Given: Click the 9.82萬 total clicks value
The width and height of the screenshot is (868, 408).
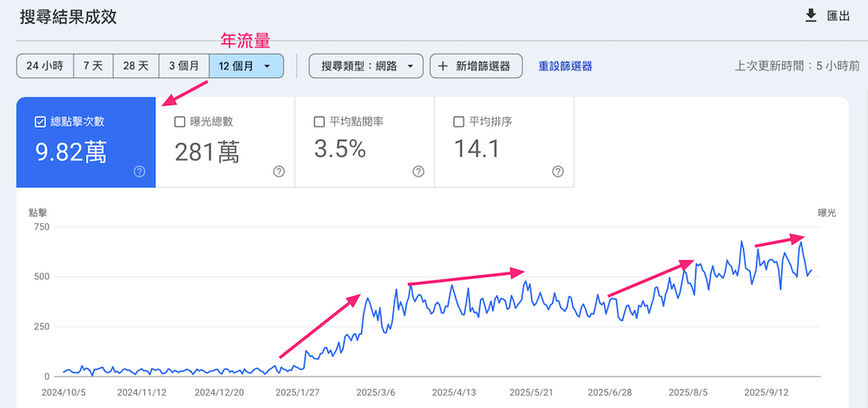Looking at the screenshot, I should click(x=71, y=152).
